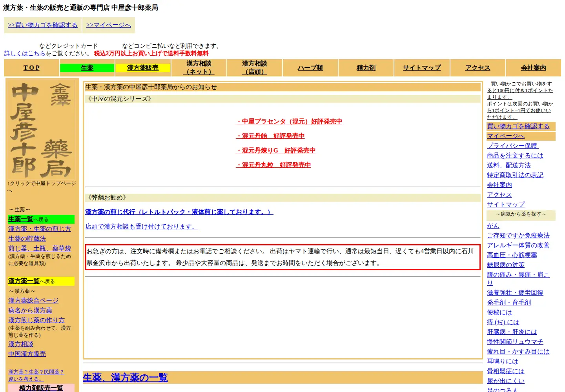Open がん link under 病気から薬を探す

pos(493,226)
